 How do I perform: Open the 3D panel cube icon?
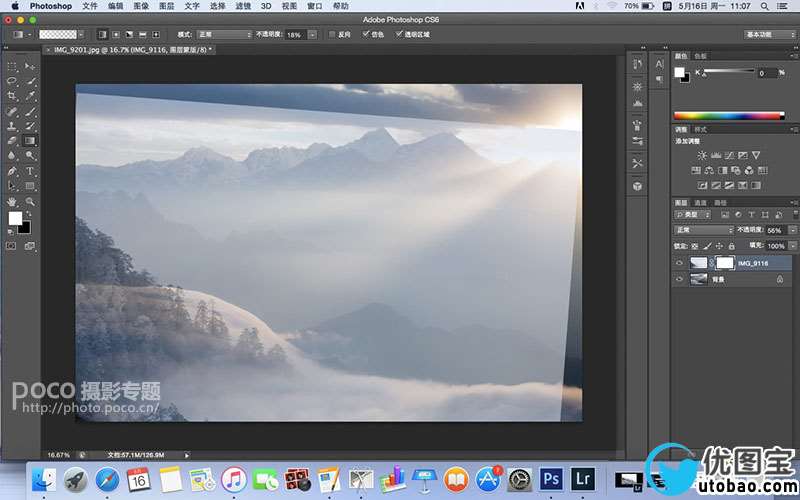[x=637, y=186]
